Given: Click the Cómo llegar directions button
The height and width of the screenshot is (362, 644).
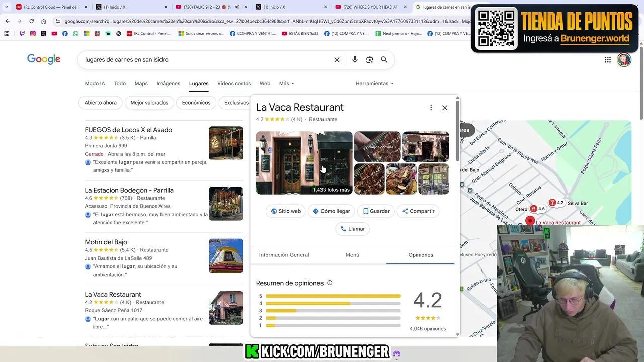Looking at the screenshot, I should click(331, 211).
